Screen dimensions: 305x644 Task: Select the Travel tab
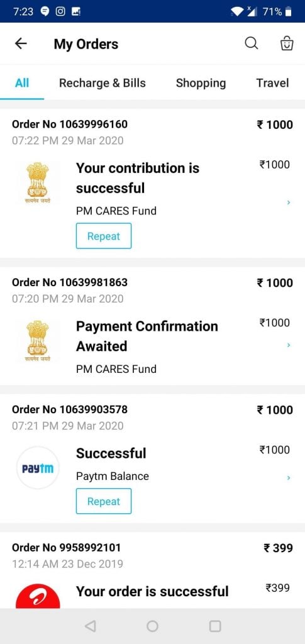272,83
